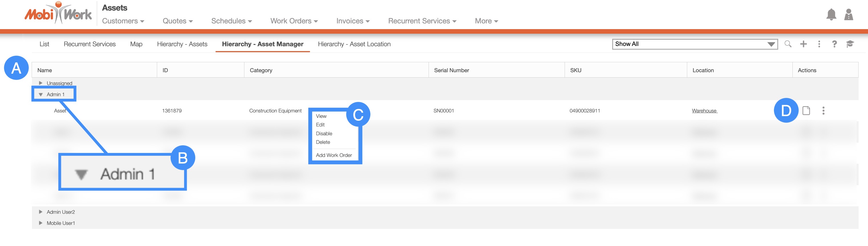Switch to the Map tab
The image size is (868, 246).
[x=136, y=44]
